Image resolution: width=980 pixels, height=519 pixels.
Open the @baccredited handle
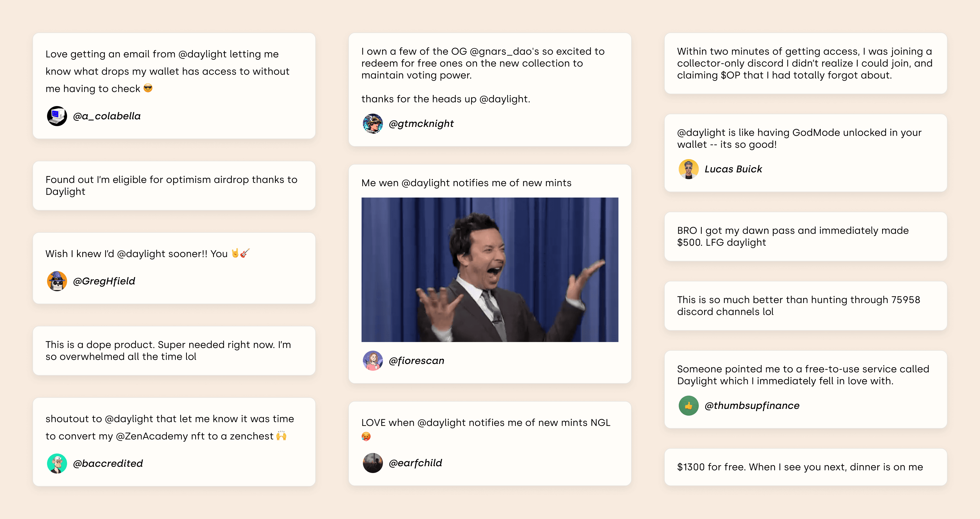coord(108,464)
